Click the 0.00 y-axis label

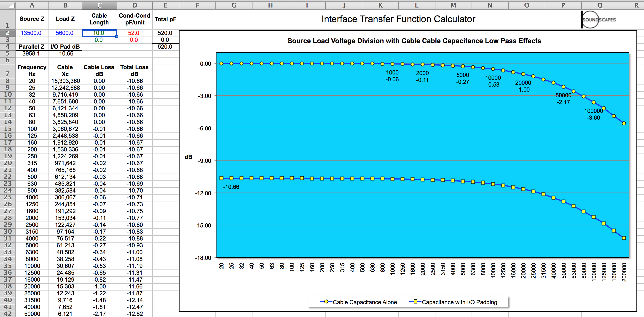pyautogui.click(x=206, y=64)
